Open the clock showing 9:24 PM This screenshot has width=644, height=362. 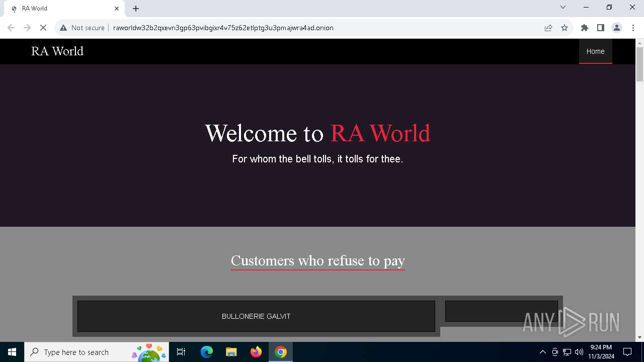(601, 352)
